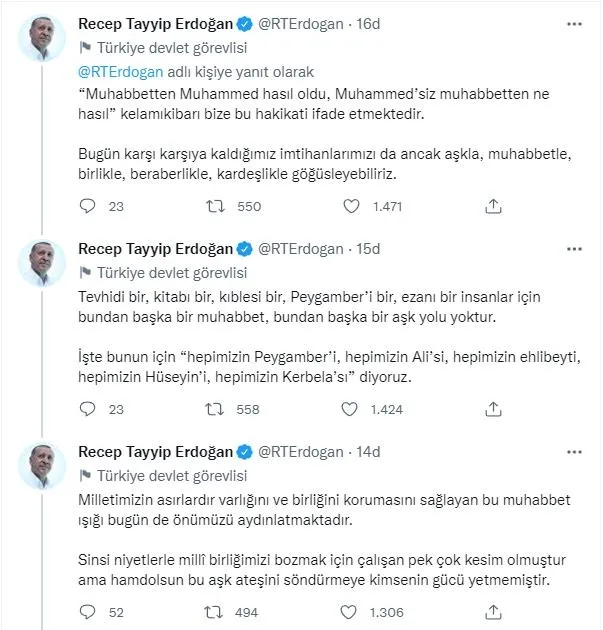Reply to the tweet with 52 replies
Image resolution: width=603 pixels, height=630 pixels.
(88, 612)
